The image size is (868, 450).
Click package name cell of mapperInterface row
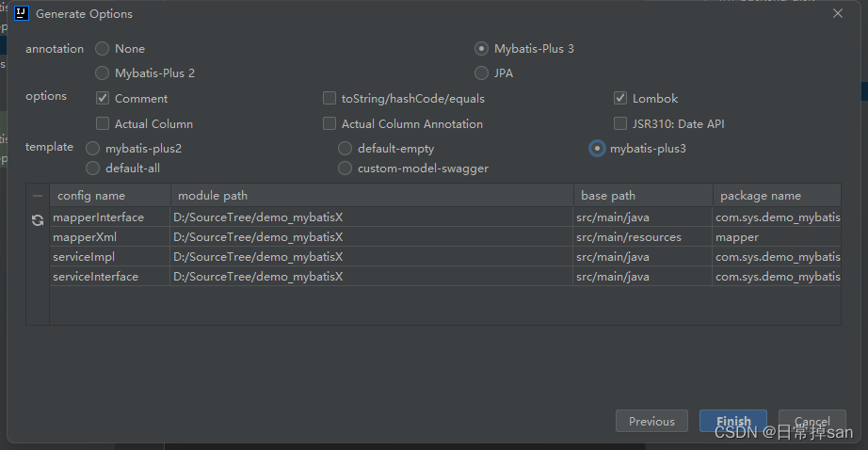coord(777,217)
